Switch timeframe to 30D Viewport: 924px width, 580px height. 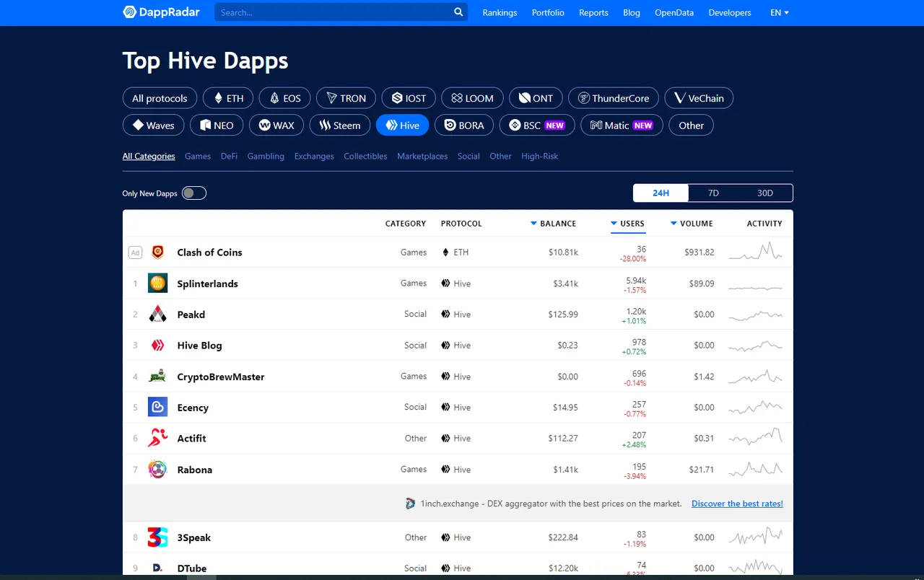point(765,193)
